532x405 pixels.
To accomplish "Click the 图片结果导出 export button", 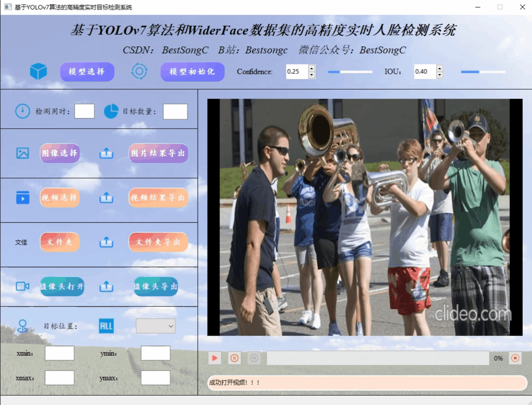I will (158, 153).
